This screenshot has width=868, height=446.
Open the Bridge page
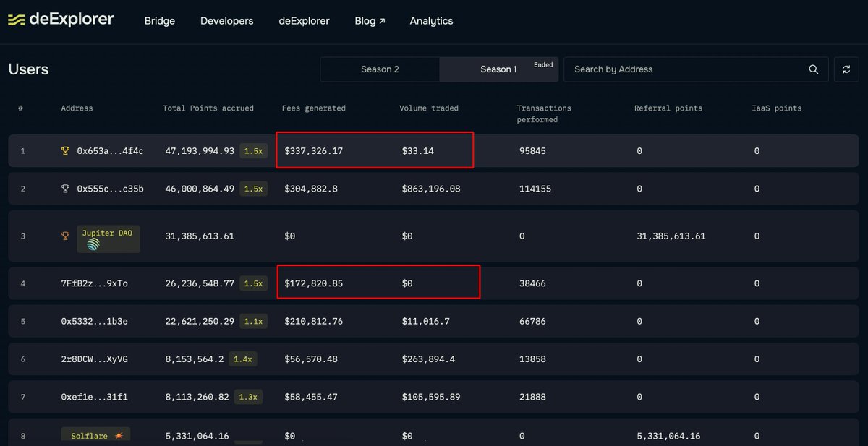click(x=160, y=21)
